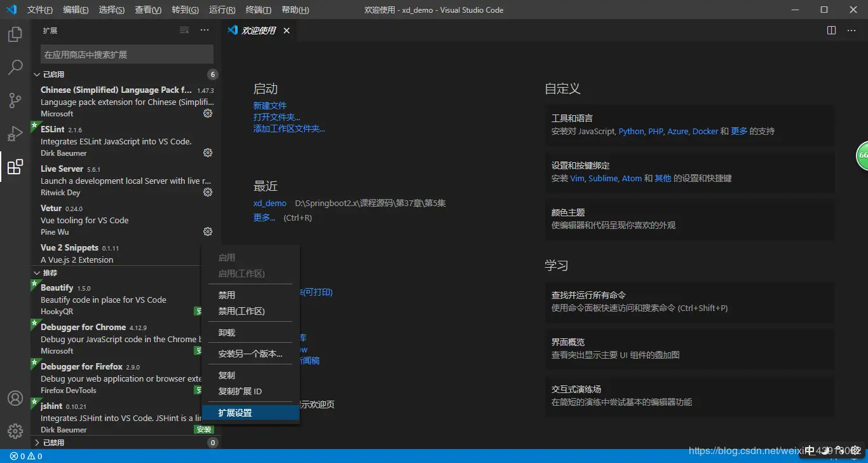868x463 pixels.
Task: Open the gear settings of the ESLint extension
Action: click(x=207, y=153)
